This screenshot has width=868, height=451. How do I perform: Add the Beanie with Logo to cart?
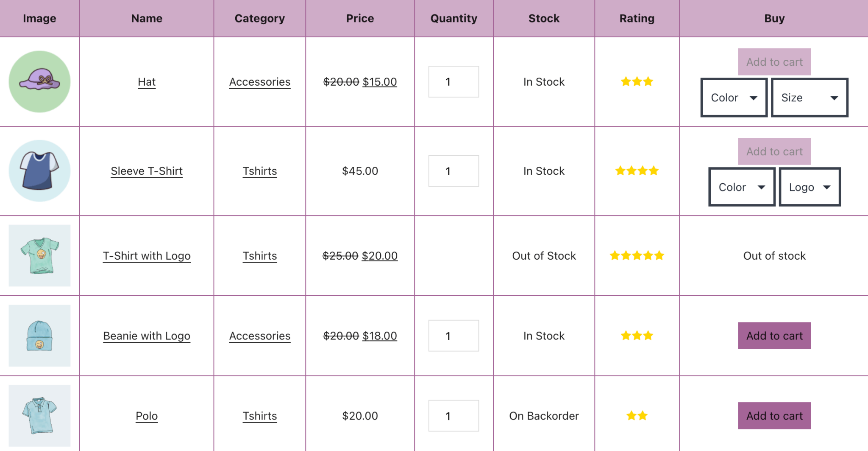pos(774,336)
